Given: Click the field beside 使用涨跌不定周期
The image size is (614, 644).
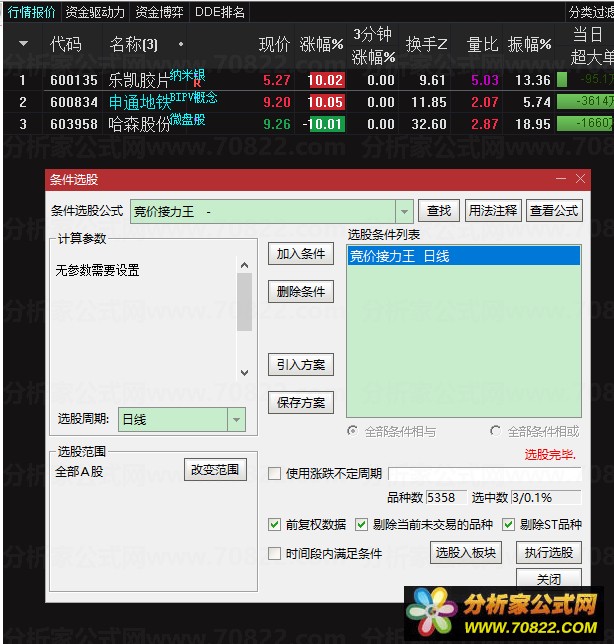Looking at the screenshot, I should 485,474.
